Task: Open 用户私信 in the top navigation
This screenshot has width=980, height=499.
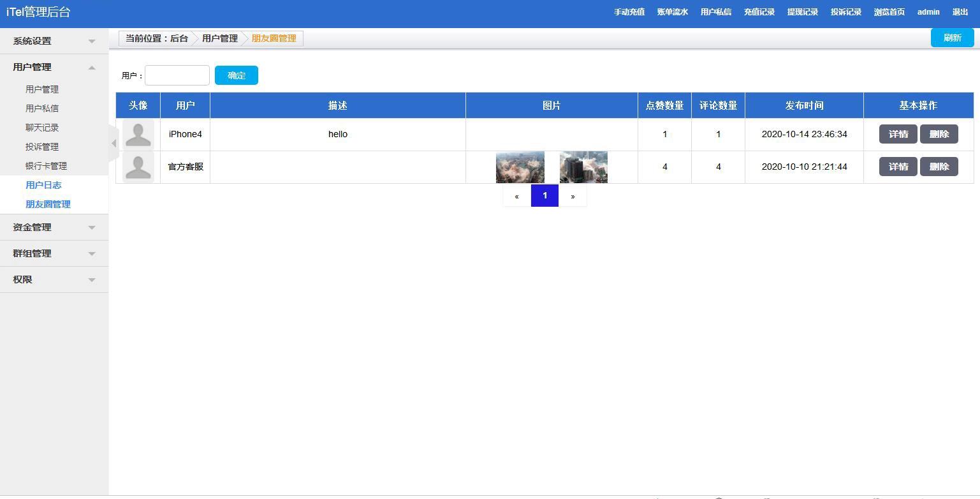Action: point(716,12)
